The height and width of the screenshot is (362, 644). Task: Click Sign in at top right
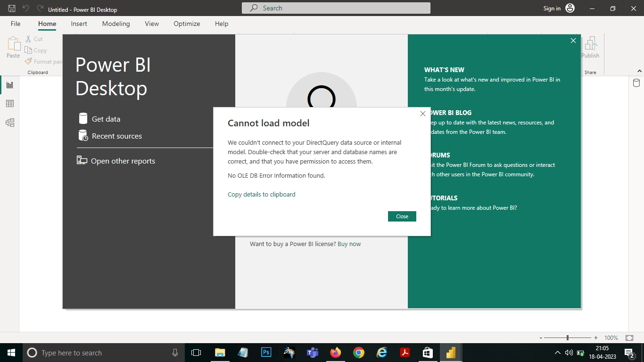tap(552, 8)
